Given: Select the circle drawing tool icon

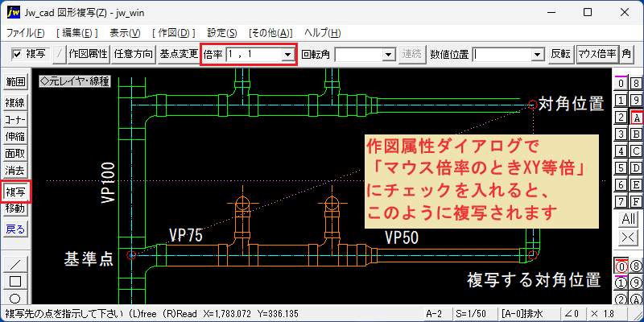Looking at the screenshot, I should 14,299.
